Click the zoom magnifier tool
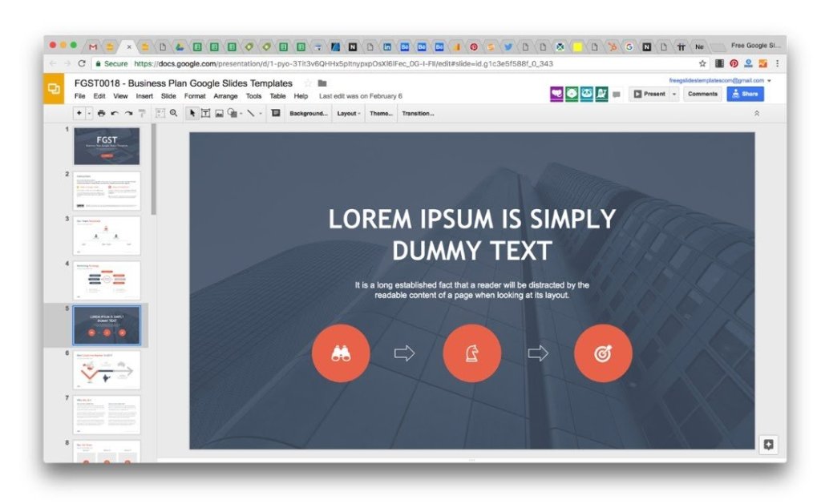 pyautogui.click(x=173, y=114)
